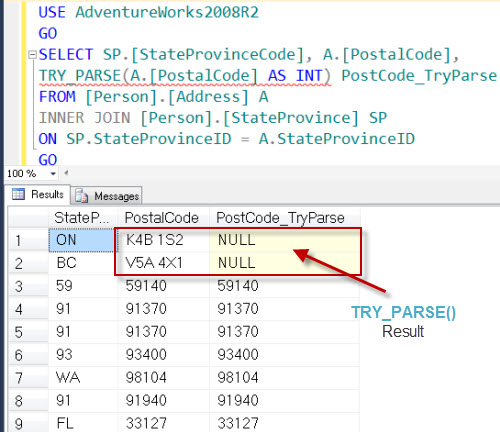Select the ON cell in row 1
500x432 pixels.
pos(82,240)
